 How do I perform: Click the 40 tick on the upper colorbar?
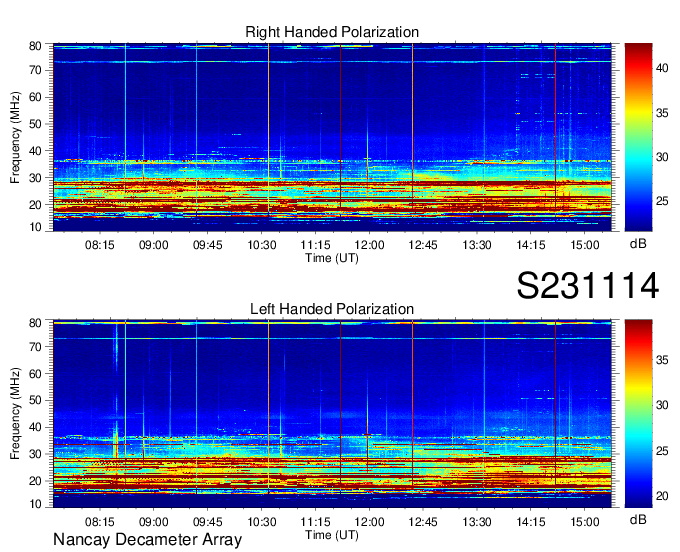[662, 68]
